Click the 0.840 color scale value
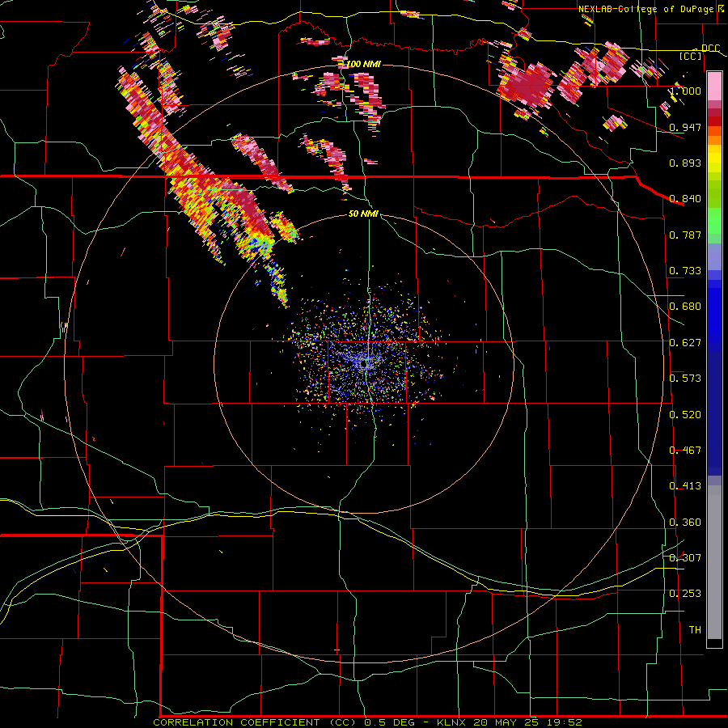Screen dimensions: 728x728 point(685,199)
